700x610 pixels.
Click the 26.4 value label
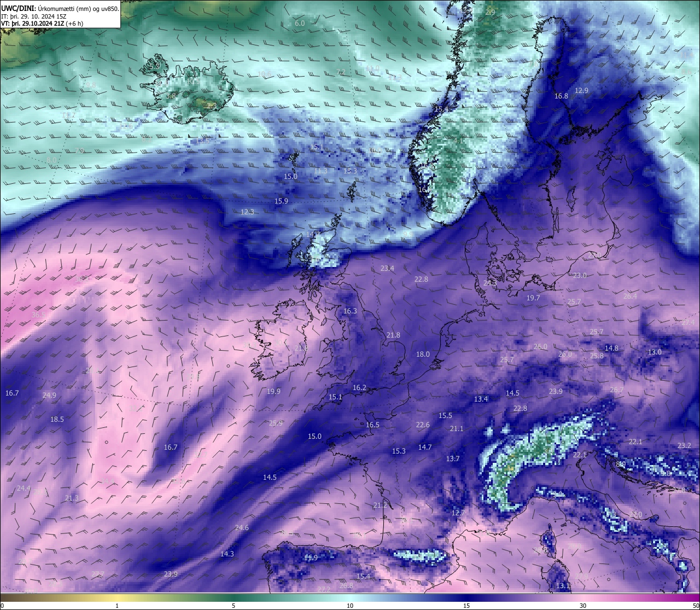pos(630,296)
